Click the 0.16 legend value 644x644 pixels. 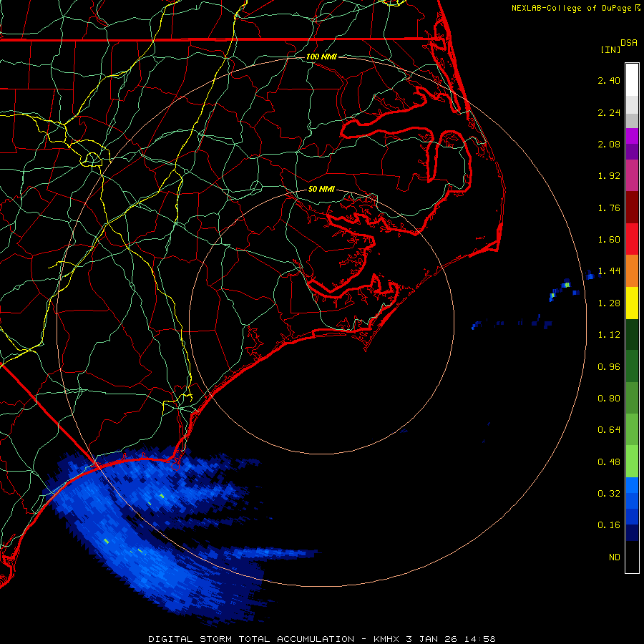tap(609, 525)
